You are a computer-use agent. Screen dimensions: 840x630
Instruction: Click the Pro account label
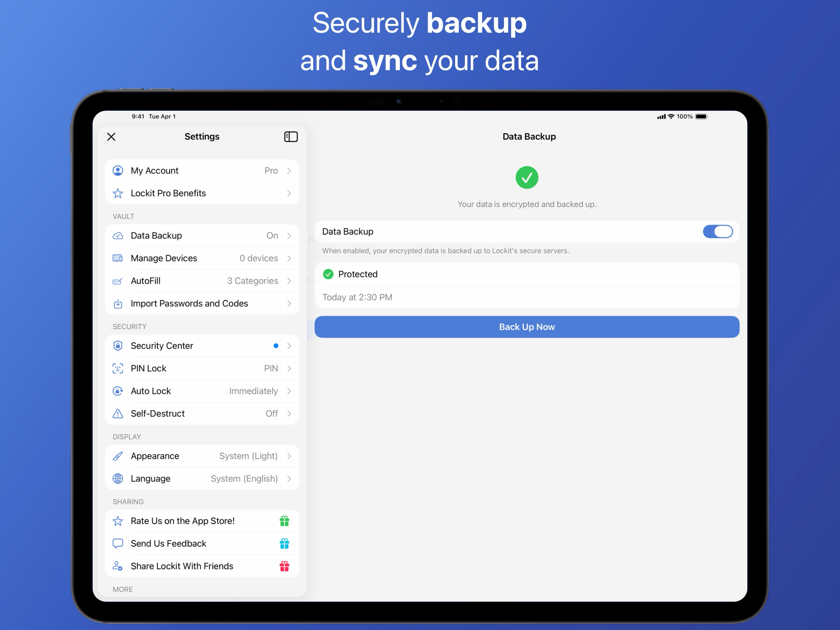[x=271, y=171]
